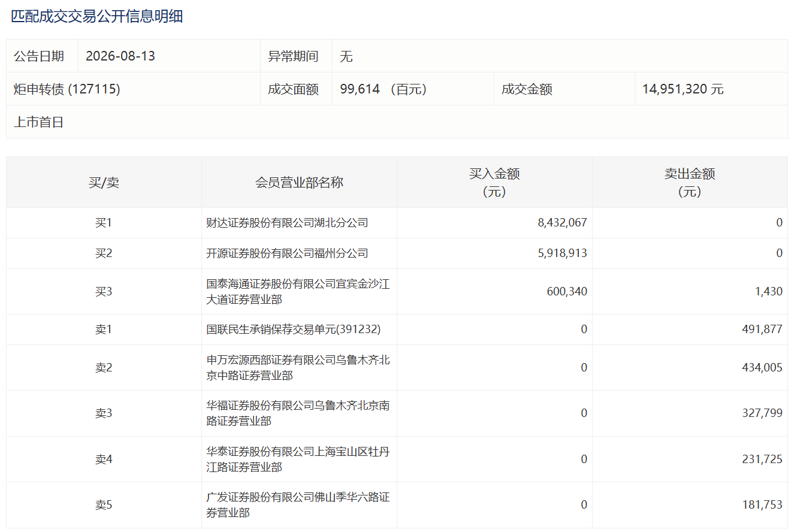Click sell amount 181,753
The width and height of the screenshot is (791, 532).
click(x=762, y=505)
